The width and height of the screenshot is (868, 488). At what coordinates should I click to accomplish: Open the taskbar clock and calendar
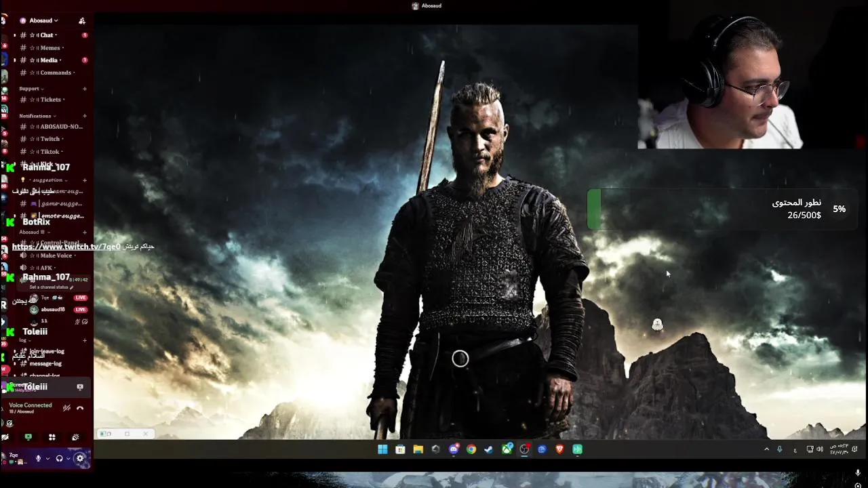point(838,449)
